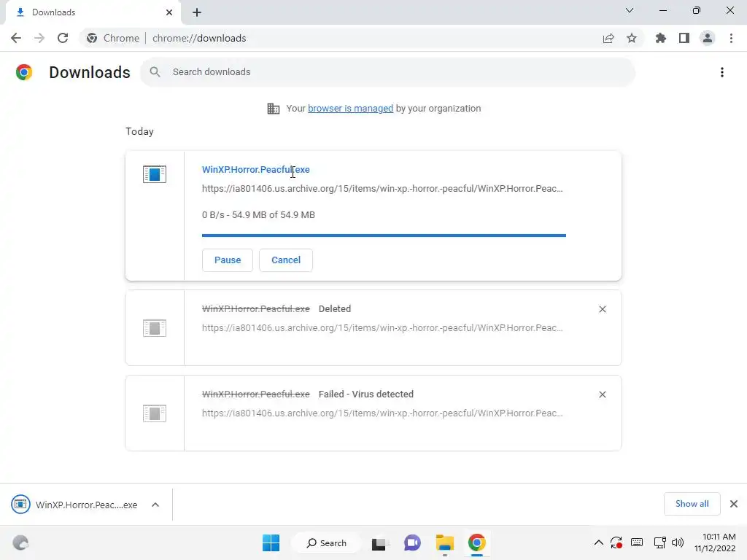Viewport: 747px width, 560px height.
Task: Show hidden system tray icons
Action: pyautogui.click(x=599, y=542)
